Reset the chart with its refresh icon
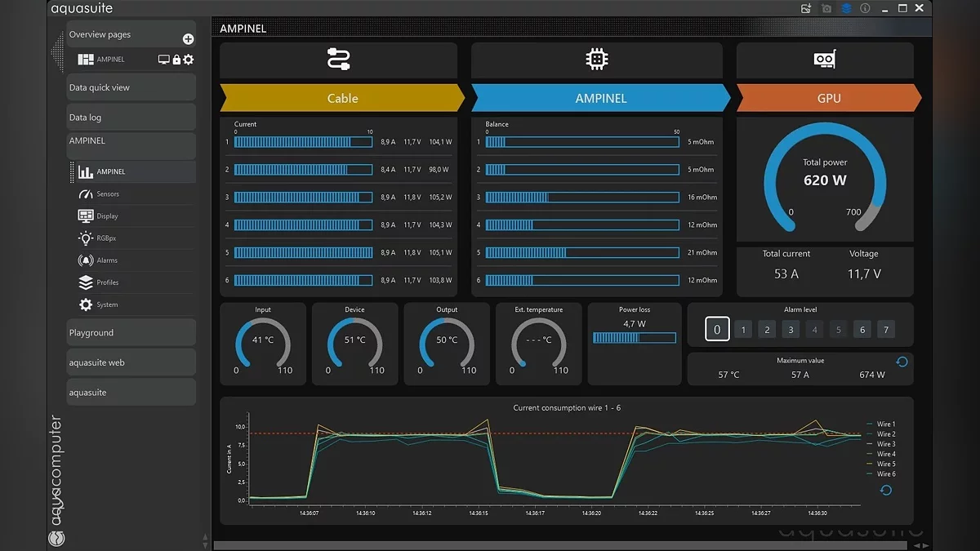 (x=885, y=491)
